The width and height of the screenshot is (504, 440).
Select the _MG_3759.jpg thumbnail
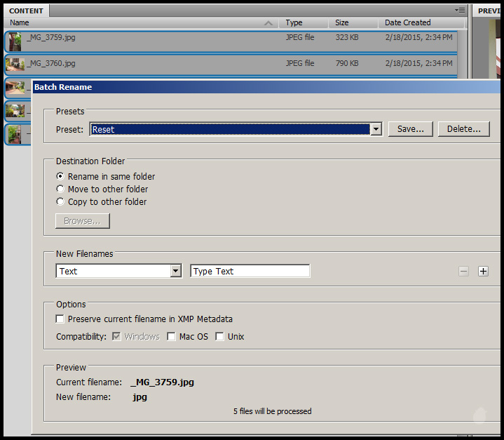click(15, 41)
